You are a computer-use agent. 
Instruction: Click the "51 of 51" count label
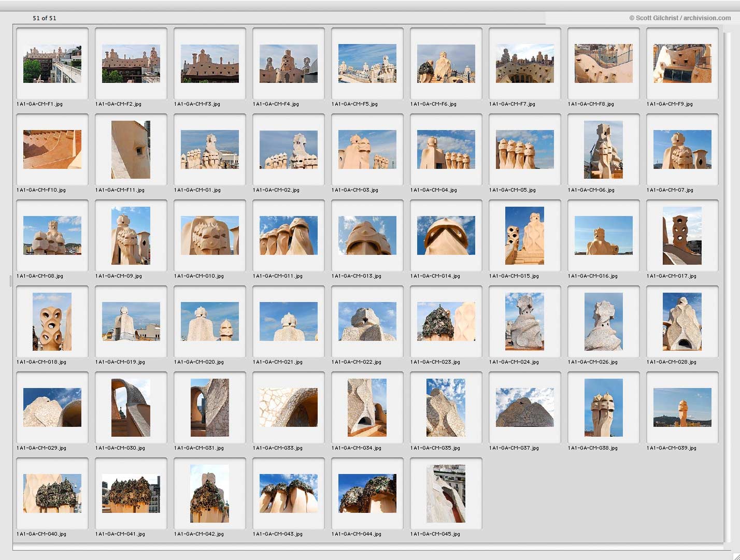pyautogui.click(x=45, y=18)
